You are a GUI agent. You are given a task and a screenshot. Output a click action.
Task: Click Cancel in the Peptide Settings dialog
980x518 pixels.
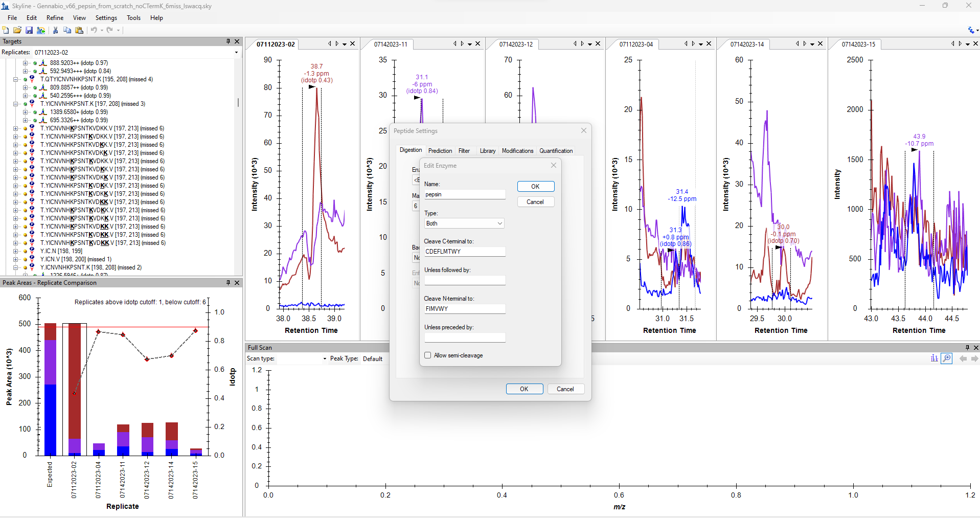click(x=565, y=389)
